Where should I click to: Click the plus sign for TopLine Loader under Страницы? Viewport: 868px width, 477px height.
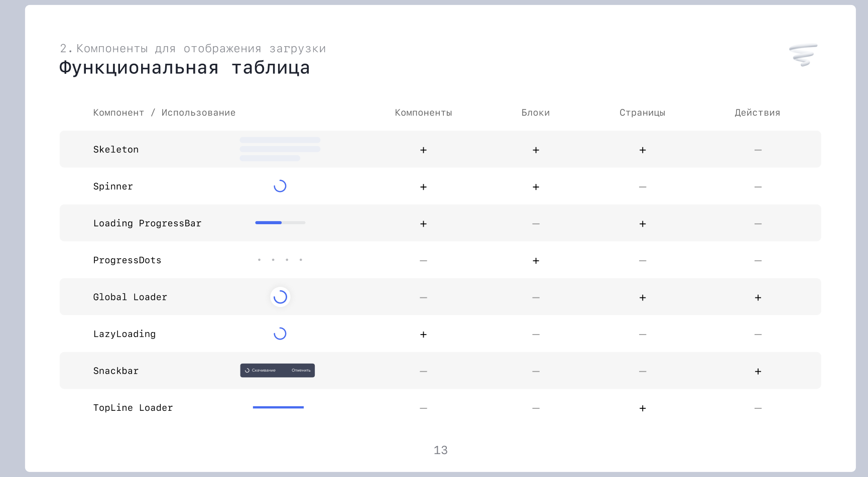(x=642, y=408)
